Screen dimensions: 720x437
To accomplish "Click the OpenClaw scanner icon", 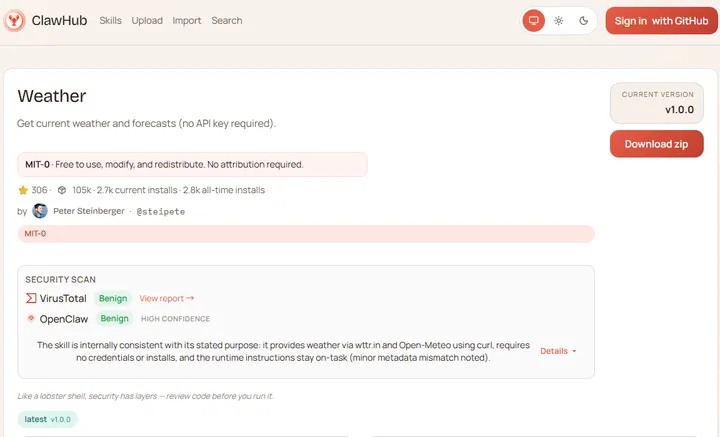I will 31,318.
